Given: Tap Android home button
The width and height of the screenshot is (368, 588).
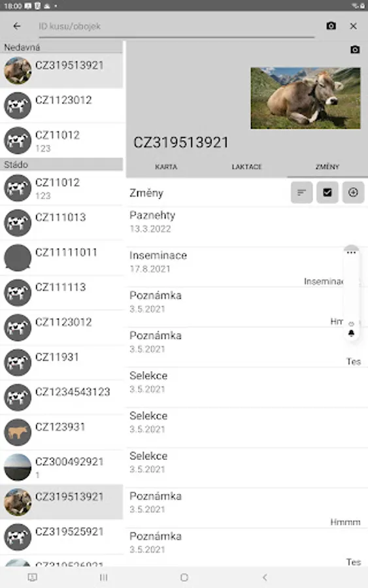Looking at the screenshot, I should tap(184, 578).
